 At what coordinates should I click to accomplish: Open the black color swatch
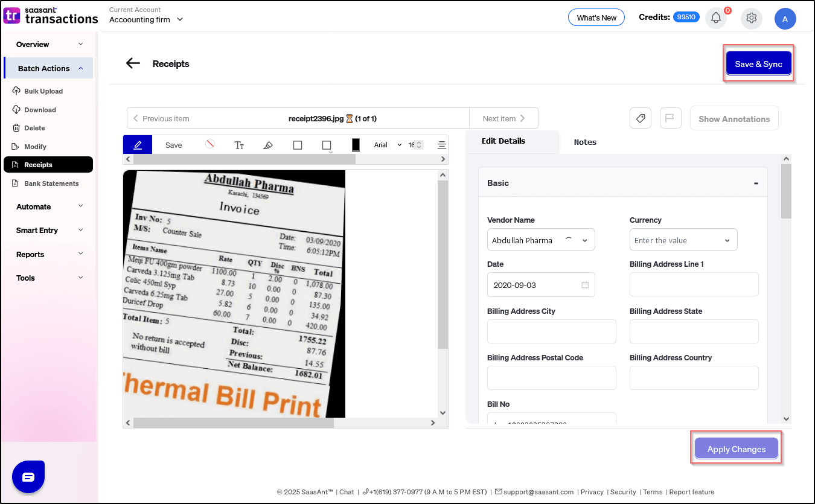356,145
